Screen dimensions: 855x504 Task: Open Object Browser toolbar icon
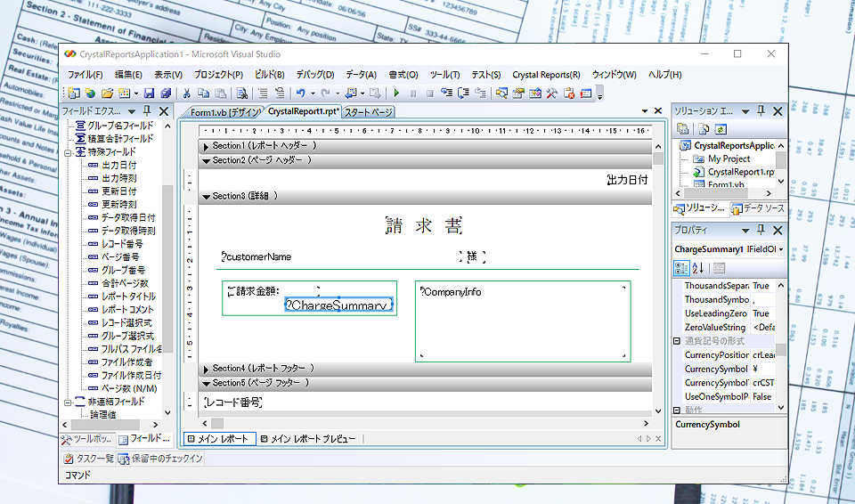pos(535,93)
